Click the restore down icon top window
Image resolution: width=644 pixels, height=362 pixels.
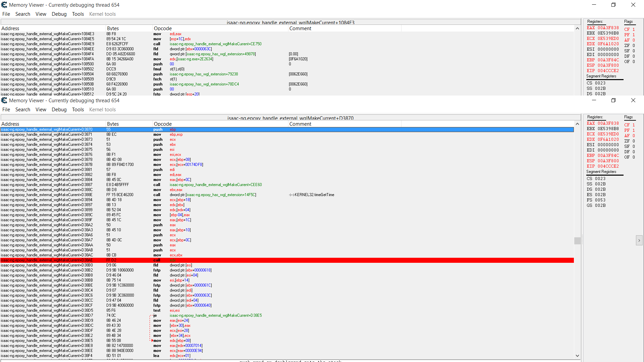(x=614, y=4)
